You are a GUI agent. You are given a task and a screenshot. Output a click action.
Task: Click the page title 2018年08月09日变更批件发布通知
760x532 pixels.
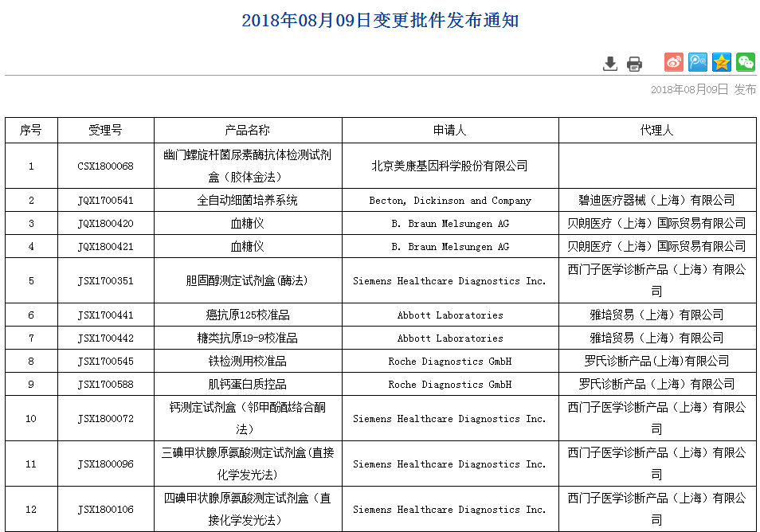point(380,21)
